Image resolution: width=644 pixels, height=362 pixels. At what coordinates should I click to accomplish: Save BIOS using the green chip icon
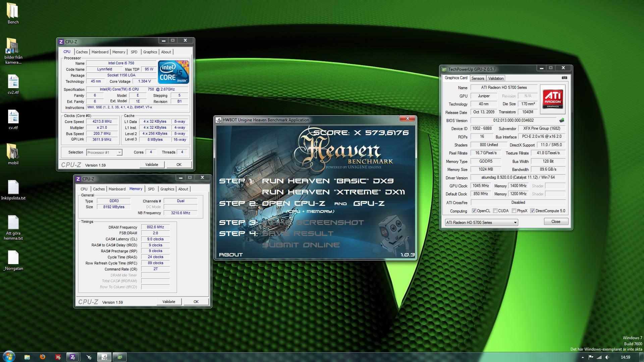pyautogui.click(x=562, y=120)
